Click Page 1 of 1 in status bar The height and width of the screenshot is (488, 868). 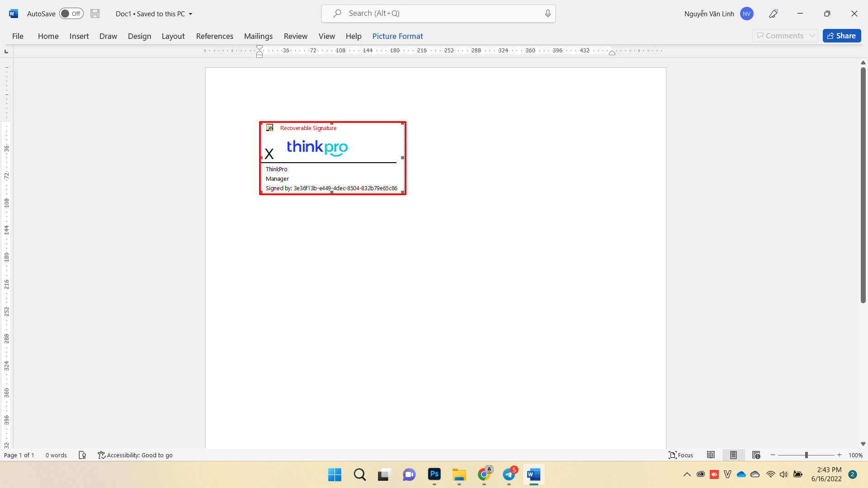tap(19, 455)
